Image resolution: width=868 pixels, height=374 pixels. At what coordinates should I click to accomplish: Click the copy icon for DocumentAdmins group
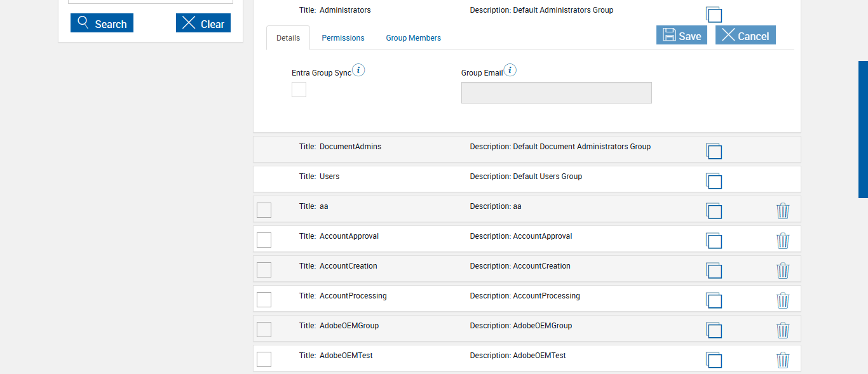[714, 150]
